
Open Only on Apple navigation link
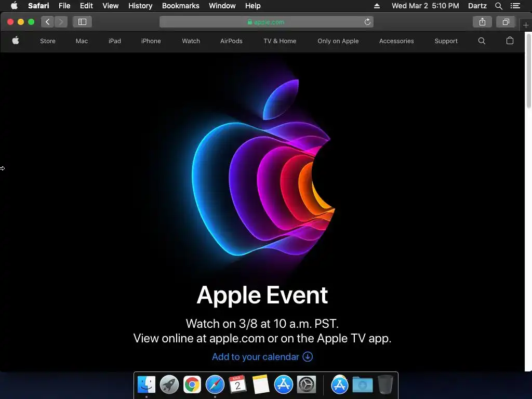click(338, 41)
